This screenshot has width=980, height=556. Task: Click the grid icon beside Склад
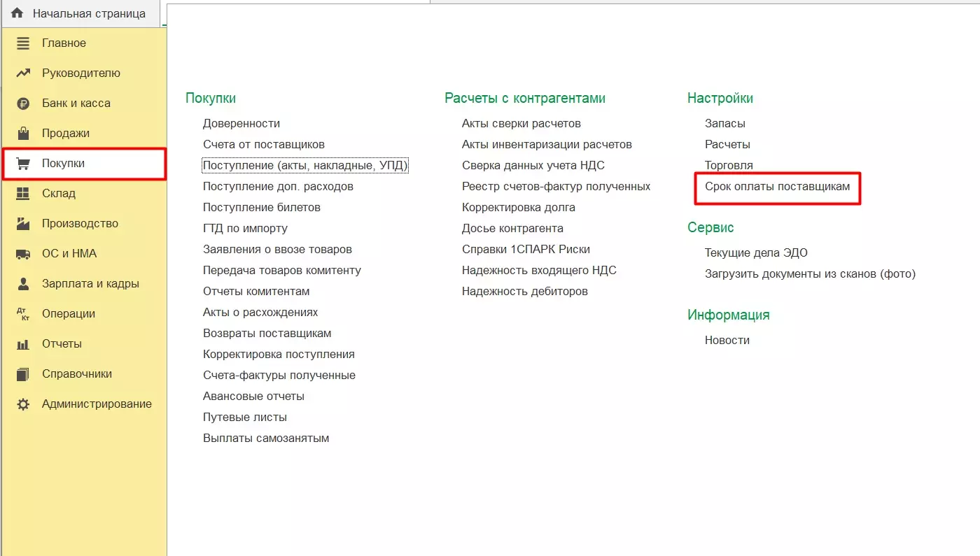click(23, 194)
